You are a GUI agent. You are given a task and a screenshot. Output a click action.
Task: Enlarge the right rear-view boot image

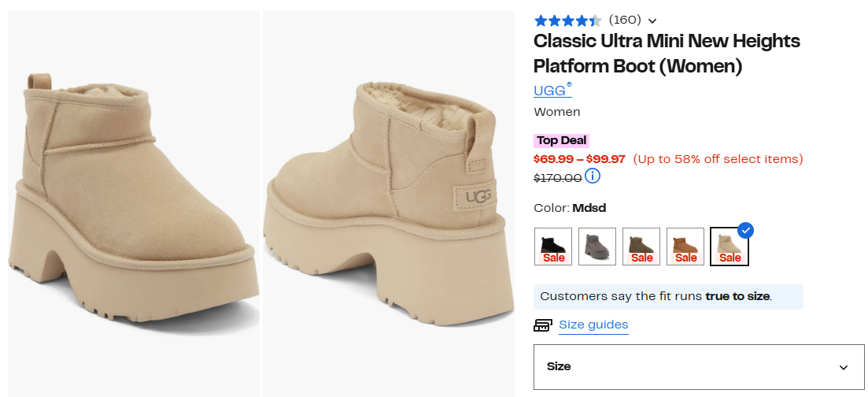click(x=390, y=204)
